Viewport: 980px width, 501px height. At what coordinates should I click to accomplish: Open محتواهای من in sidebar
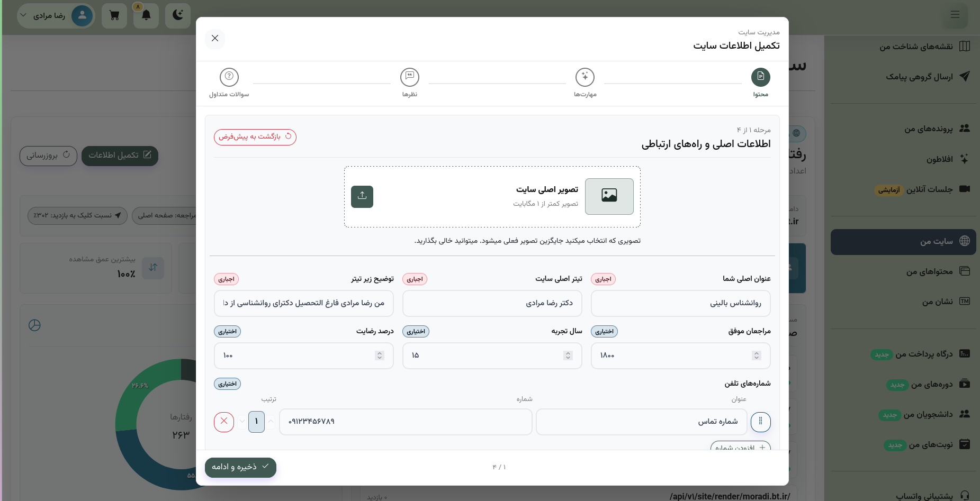point(903,271)
